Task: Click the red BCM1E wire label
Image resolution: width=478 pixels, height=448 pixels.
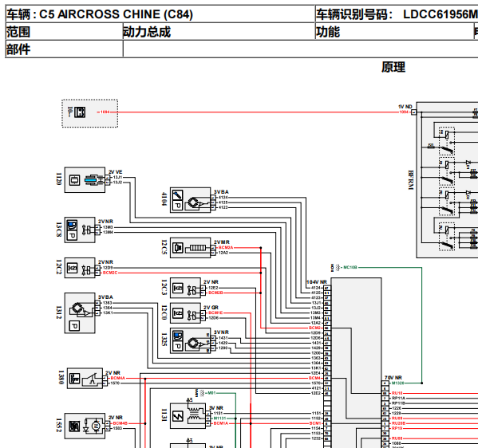Action: pyautogui.click(x=215, y=312)
